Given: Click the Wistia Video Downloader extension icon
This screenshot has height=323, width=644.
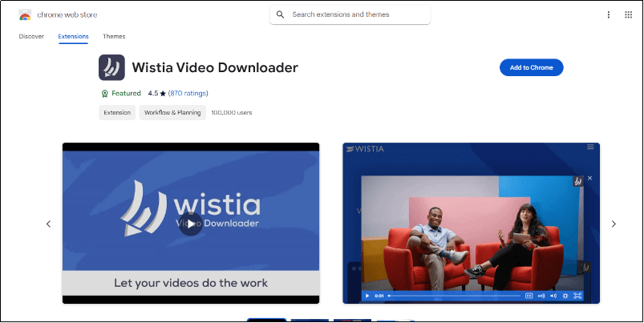Looking at the screenshot, I should (x=111, y=67).
